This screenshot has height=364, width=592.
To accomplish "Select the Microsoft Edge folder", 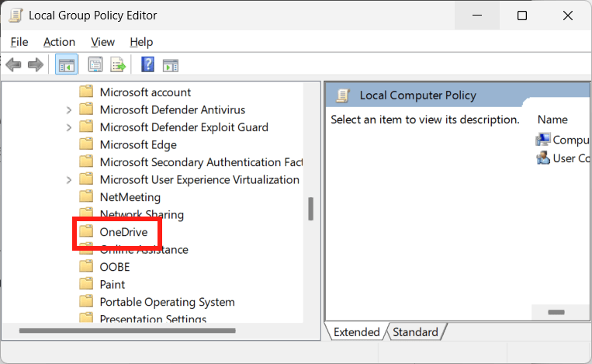I will pos(137,145).
